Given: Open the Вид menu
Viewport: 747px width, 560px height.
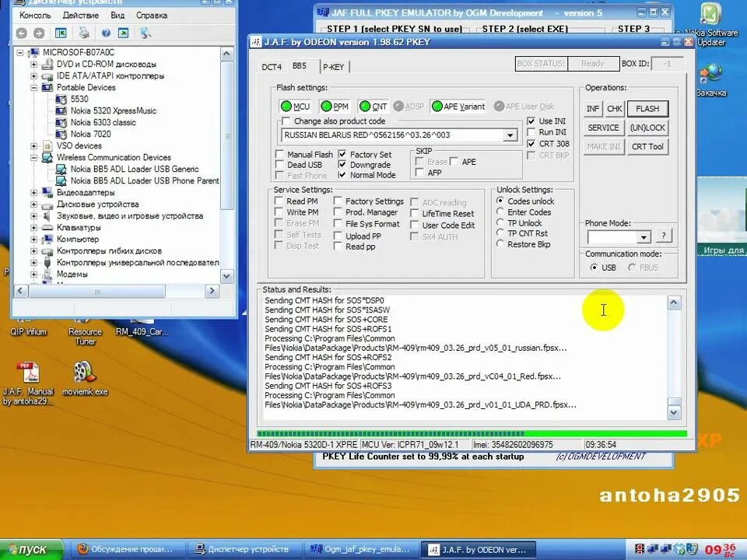Looking at the screenshot, I should [x=117, y=16].
